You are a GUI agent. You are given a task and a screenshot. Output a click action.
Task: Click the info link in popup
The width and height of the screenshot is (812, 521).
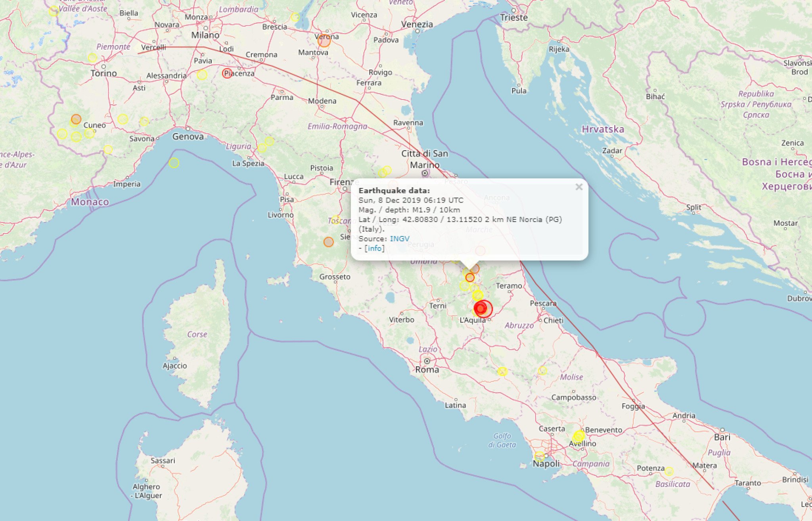point(374,249)
